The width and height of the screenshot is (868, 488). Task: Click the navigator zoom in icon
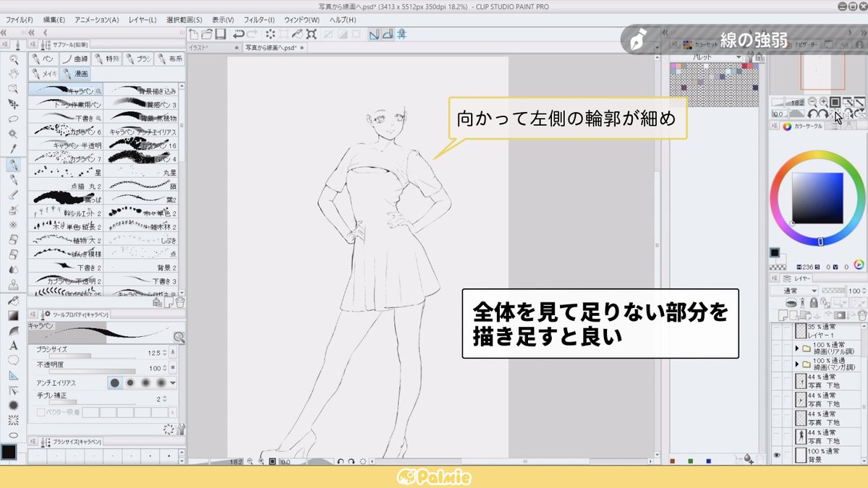coord(823,102)
